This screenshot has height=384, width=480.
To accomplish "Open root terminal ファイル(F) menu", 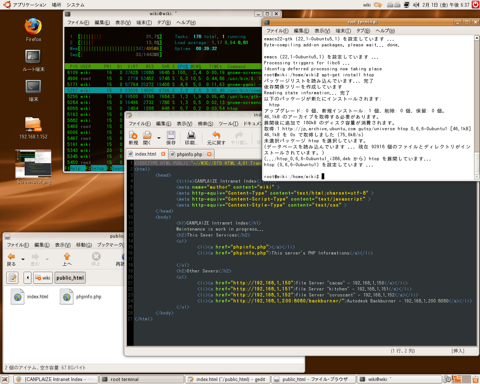I will tap(277, 31).
